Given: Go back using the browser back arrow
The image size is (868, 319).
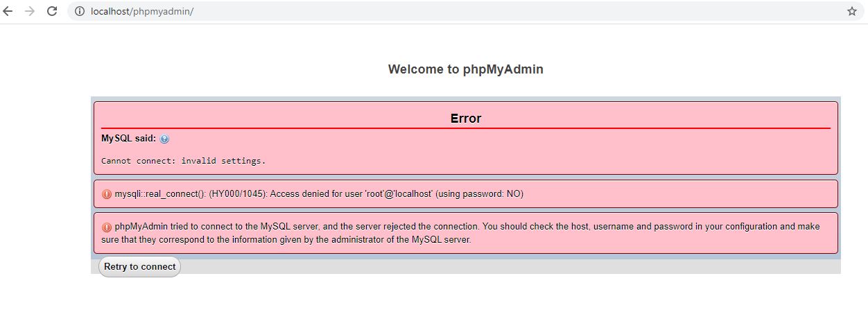Looking at the screenshot, I should (x=8, y=11).
